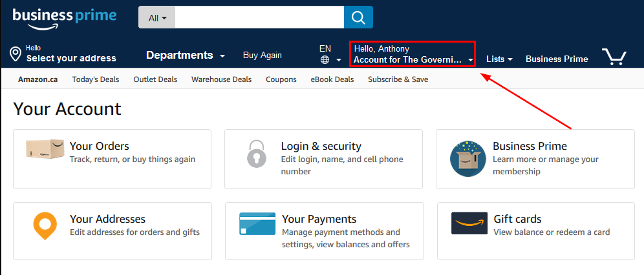Click the Business Prime logo
Viewport: 644px width, 275px height.
pos(64,17)
